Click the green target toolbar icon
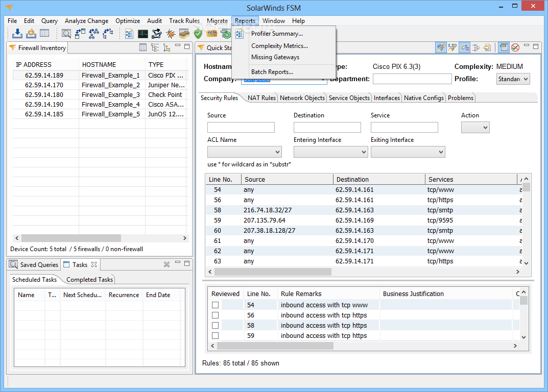This screenshot has width=548, height=392. coord(226,34)
